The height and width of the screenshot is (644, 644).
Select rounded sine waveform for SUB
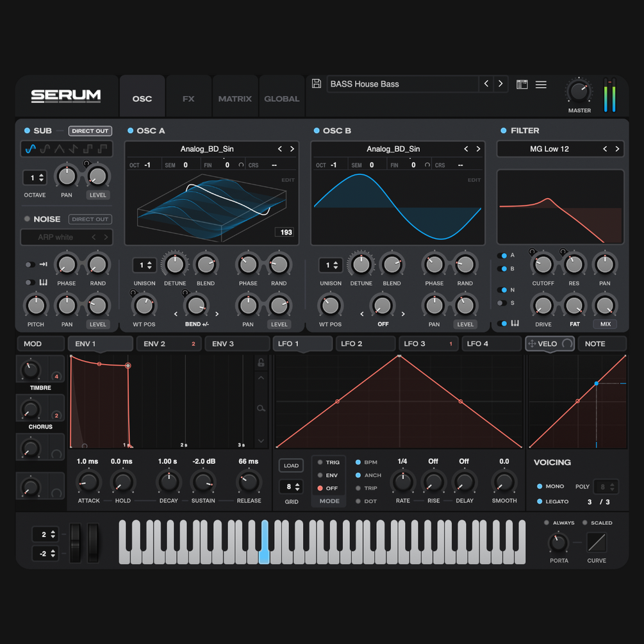45,149
